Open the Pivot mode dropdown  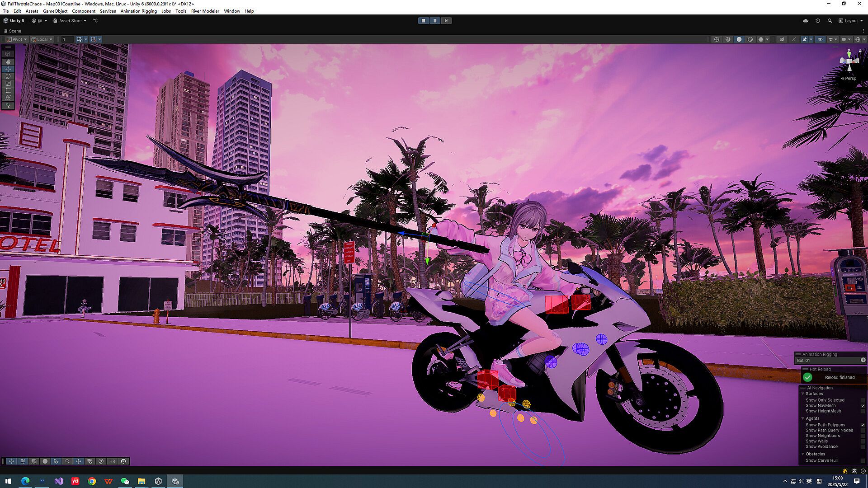(x=17, y=39)
